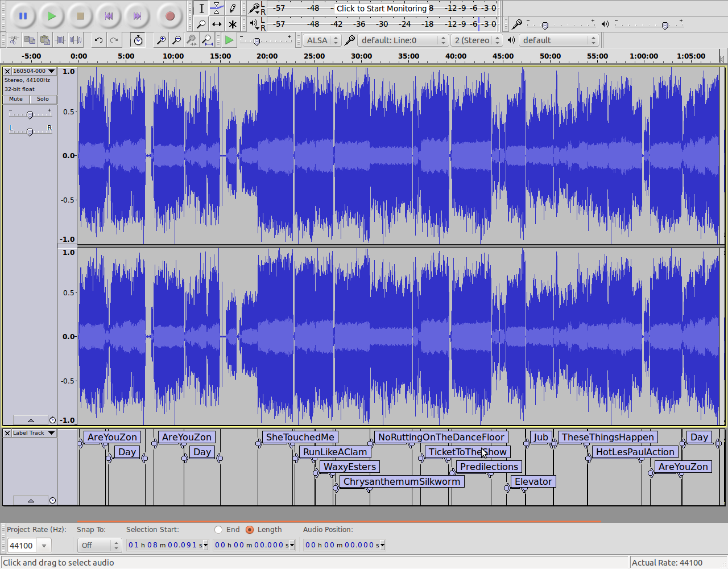728x569 pixels.
Task: Mute the 160504-000 audio track
Action: (x=16, y=99)
